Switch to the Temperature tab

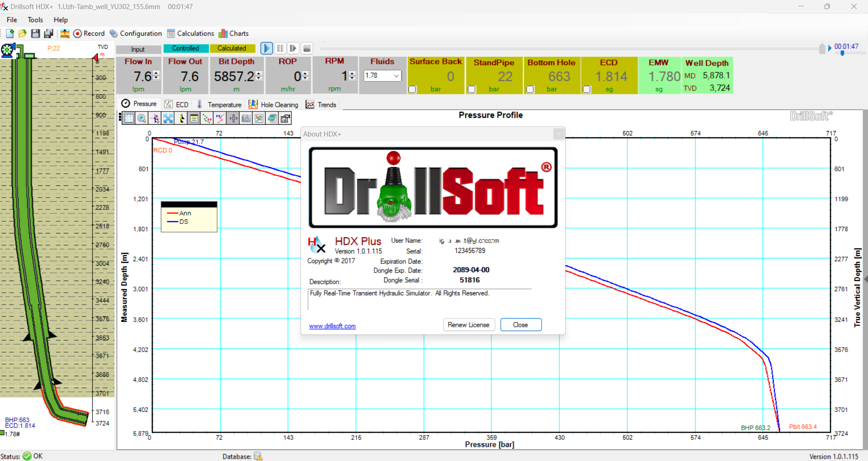tap(219, 105)
